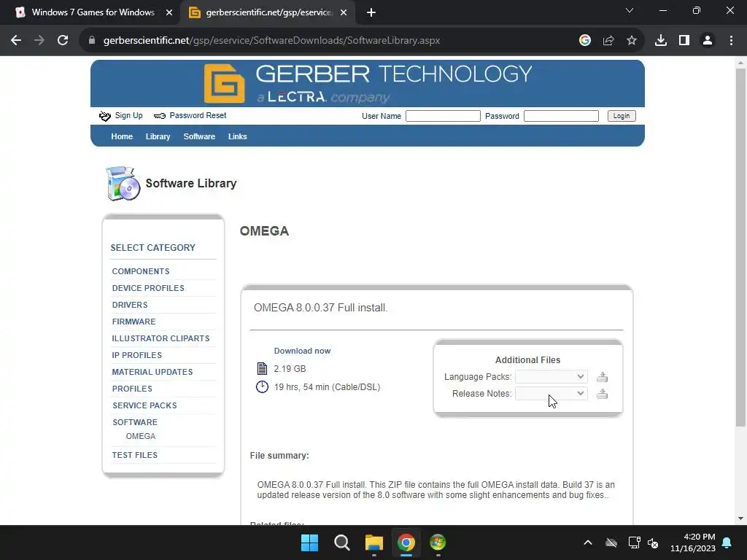Open taskbar Search icon
This screenshot has height=560, width=747.
tap(342, 542)
